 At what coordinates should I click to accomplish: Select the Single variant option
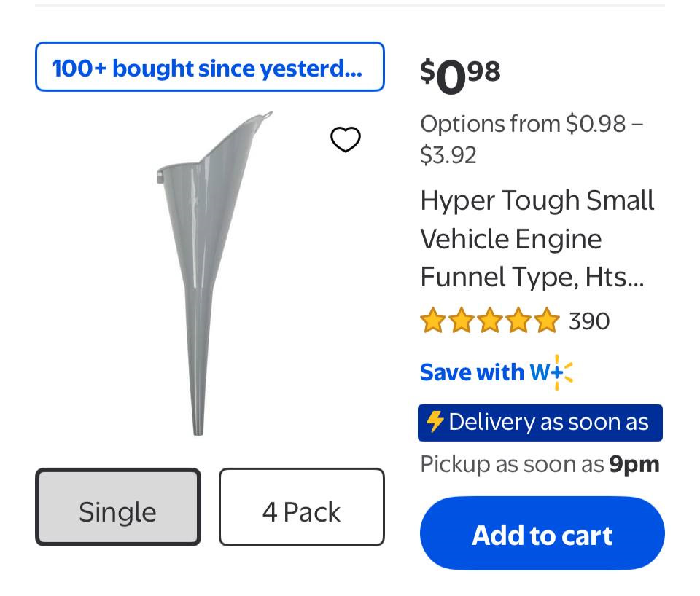click(x=117, y=507)
